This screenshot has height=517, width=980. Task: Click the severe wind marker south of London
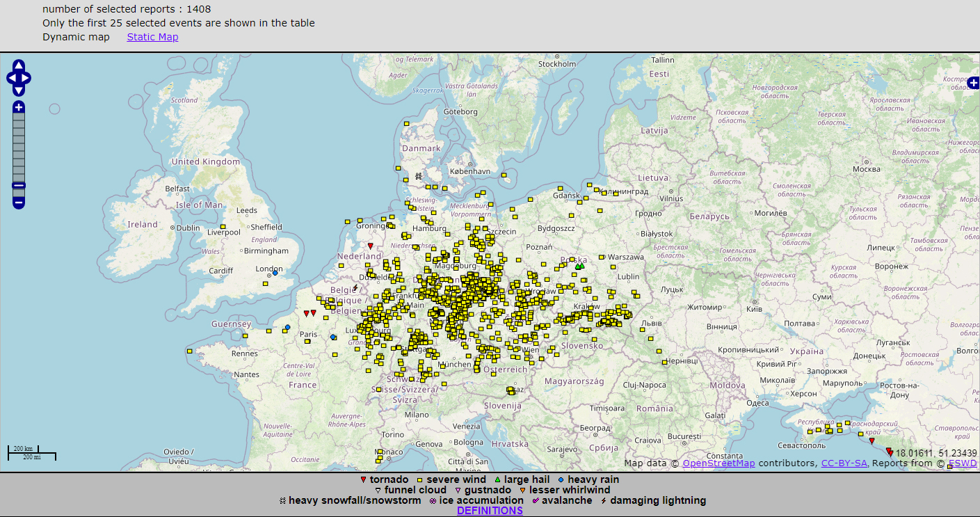click(266, 283)
